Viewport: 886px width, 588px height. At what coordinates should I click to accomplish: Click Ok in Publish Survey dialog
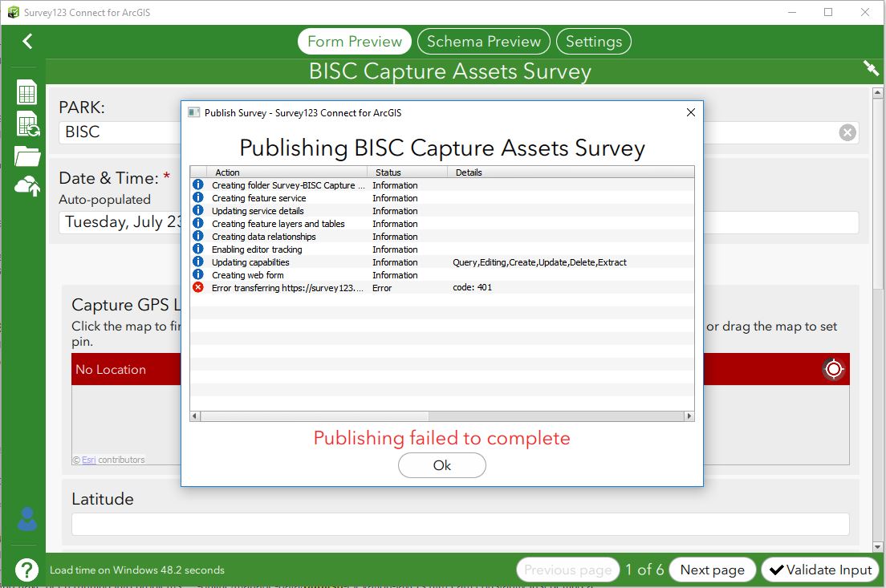(x=442, y=465)
